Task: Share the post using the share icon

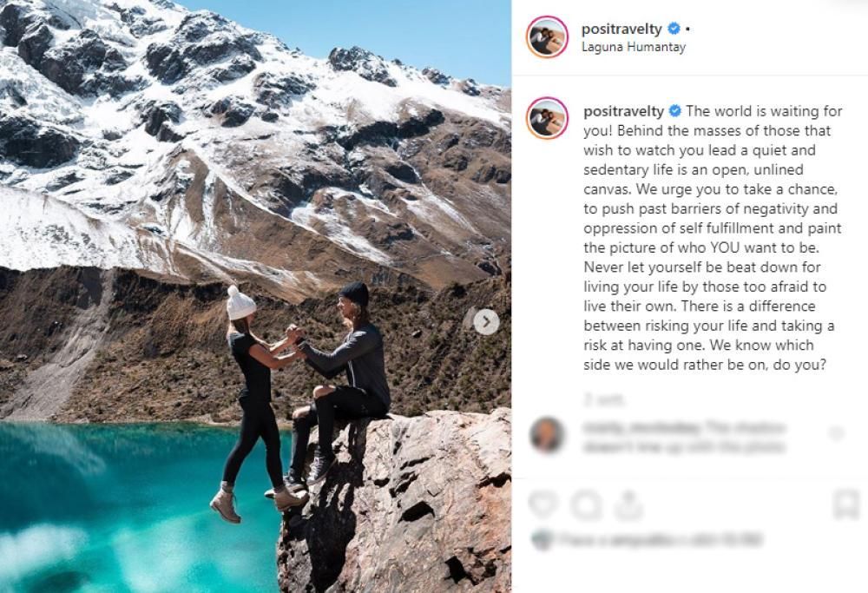Action: pyautogui.click(x=628, y=504)
